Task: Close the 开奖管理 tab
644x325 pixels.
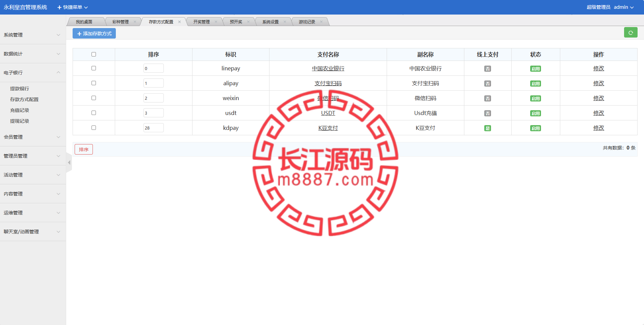Action: pyautogui.click(x=216, y=22)
